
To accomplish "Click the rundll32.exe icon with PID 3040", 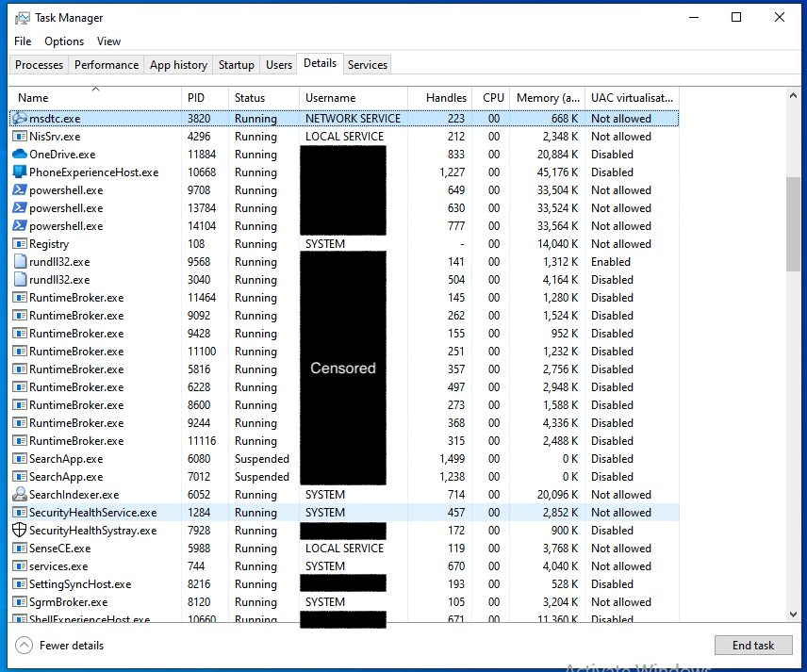I will [20, 280].
